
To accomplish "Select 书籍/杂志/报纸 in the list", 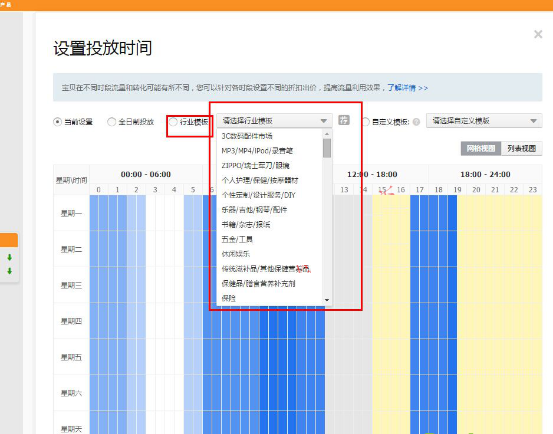I will tap(246, 225).
